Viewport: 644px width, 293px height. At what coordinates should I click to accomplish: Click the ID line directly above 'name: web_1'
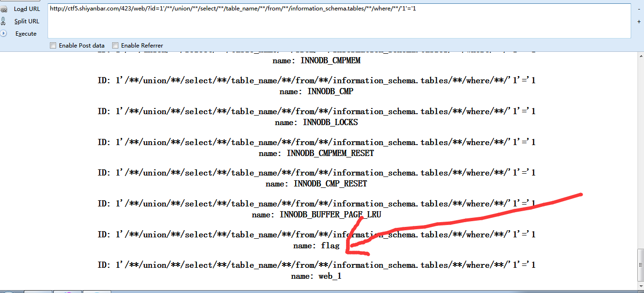pyautogui.click(x=317, y=265)
